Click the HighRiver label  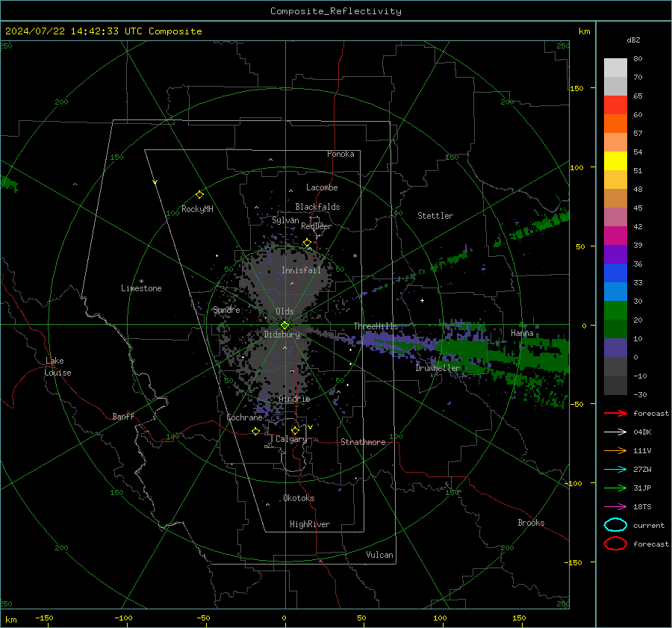tap(310, 524)
